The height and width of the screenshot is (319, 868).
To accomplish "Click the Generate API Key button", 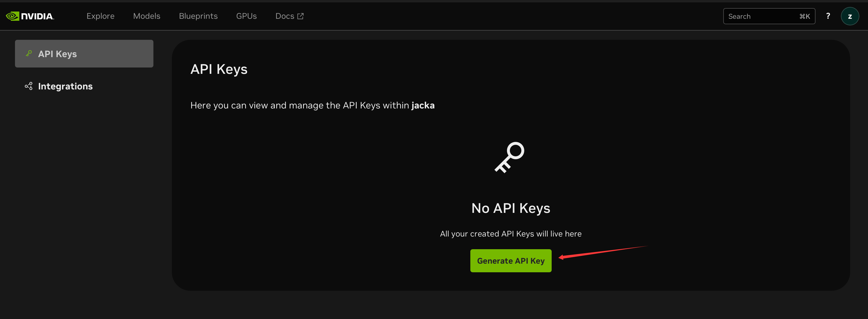I will [510, 260].
